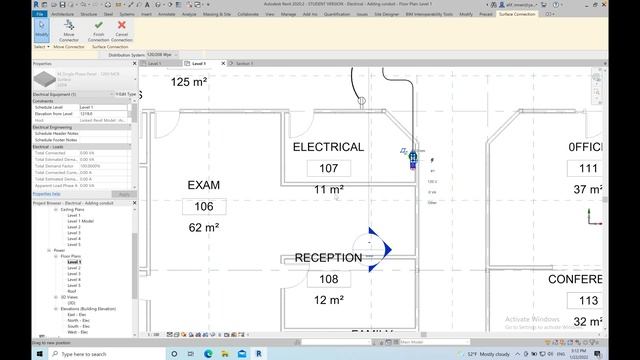Screen dimensions: 640x360
Task: Collapse the Constraints section in Properties
Action: pyautogui.click(x=131, y=101)
